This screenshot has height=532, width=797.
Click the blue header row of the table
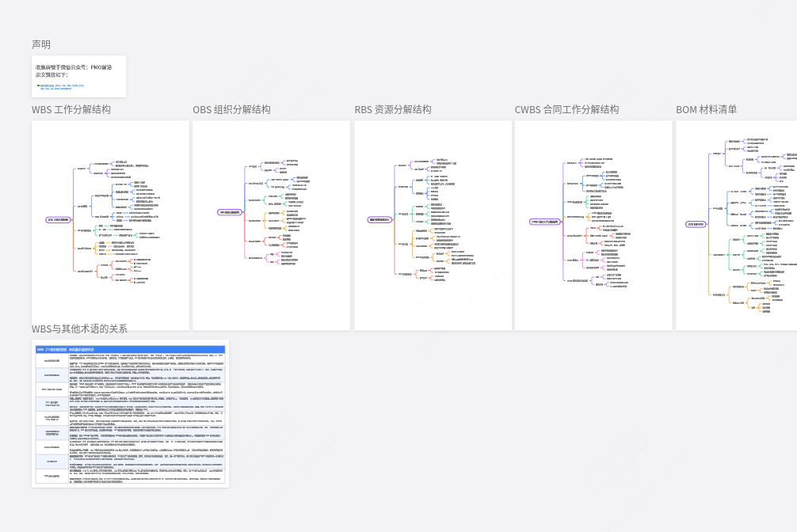point(130,349)
